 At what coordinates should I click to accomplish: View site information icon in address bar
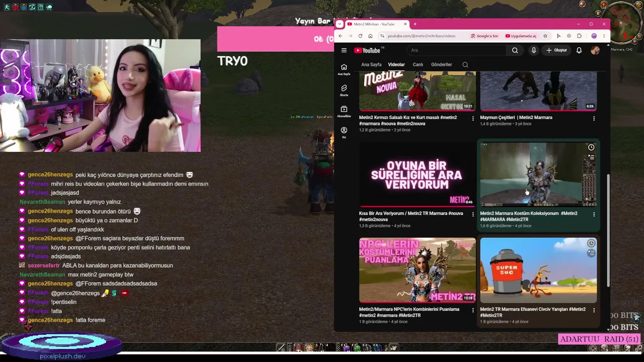tap(382, 36)
